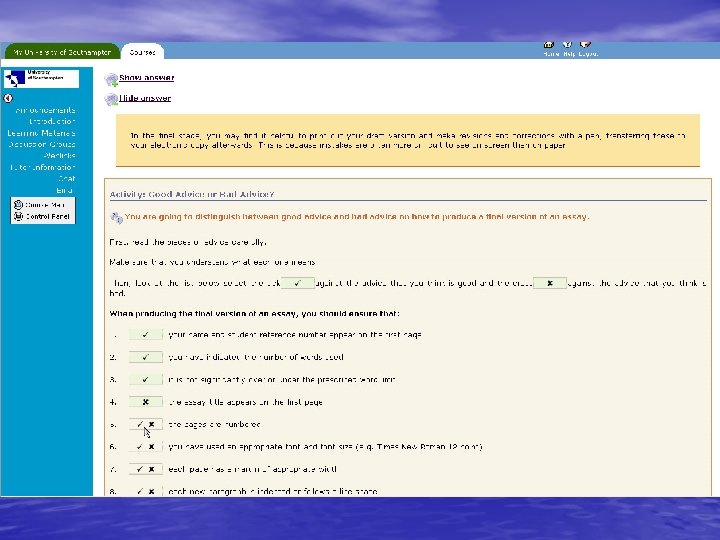This screenshot has width=720, height=540.
Task: Click the Help text label in top bar
Action: [x=569, y=54]
